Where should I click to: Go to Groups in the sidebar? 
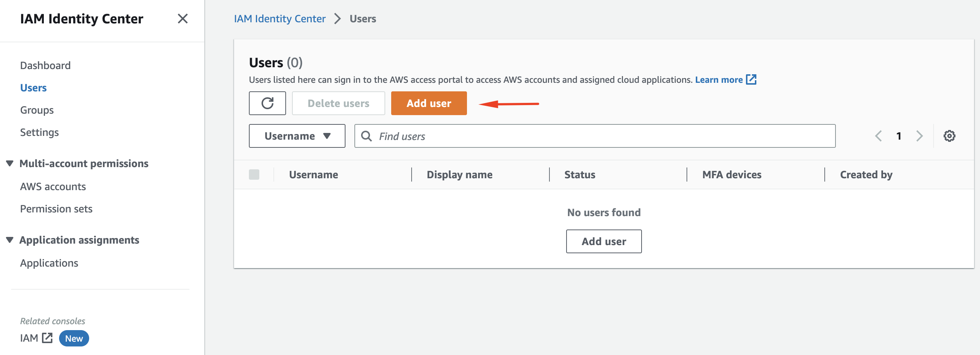(37, 110)
